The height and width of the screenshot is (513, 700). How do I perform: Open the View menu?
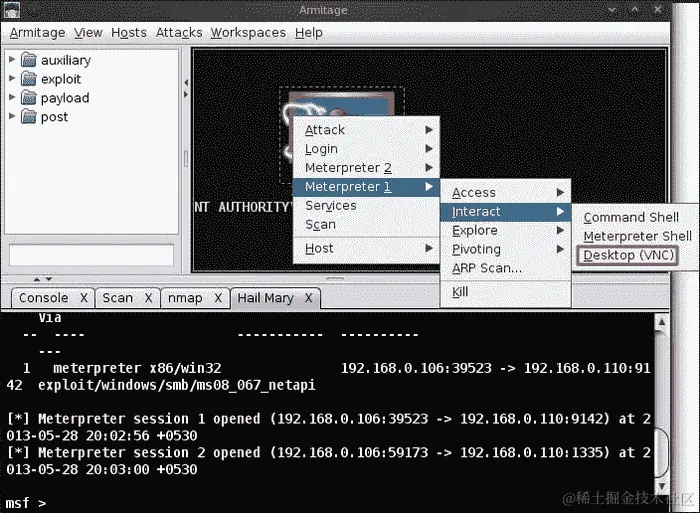pyautogui.click(x=88, y=33)
